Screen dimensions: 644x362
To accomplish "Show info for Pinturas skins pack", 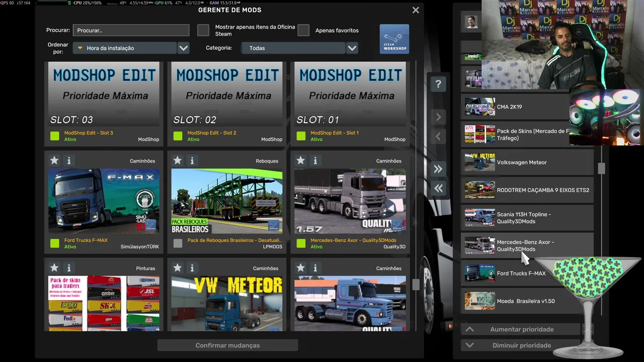I will 69,268.
